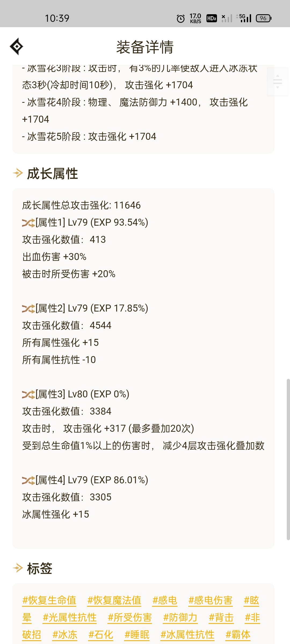
Task: Tap the arrow icon beside 标签
Action: pyautogui.click(x=18, y=568)
